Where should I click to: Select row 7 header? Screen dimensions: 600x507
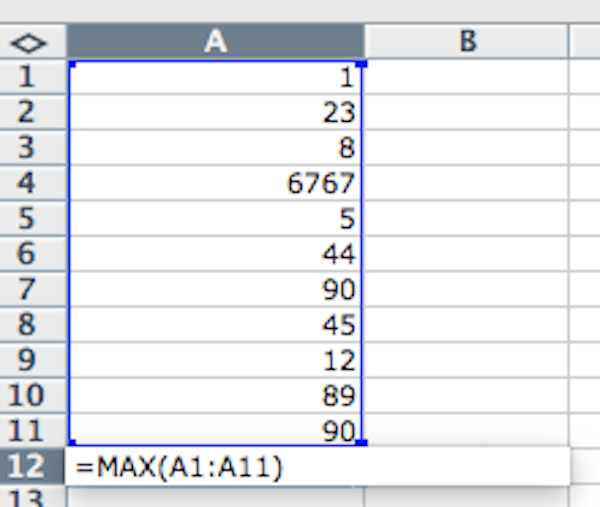pos(33,289)
